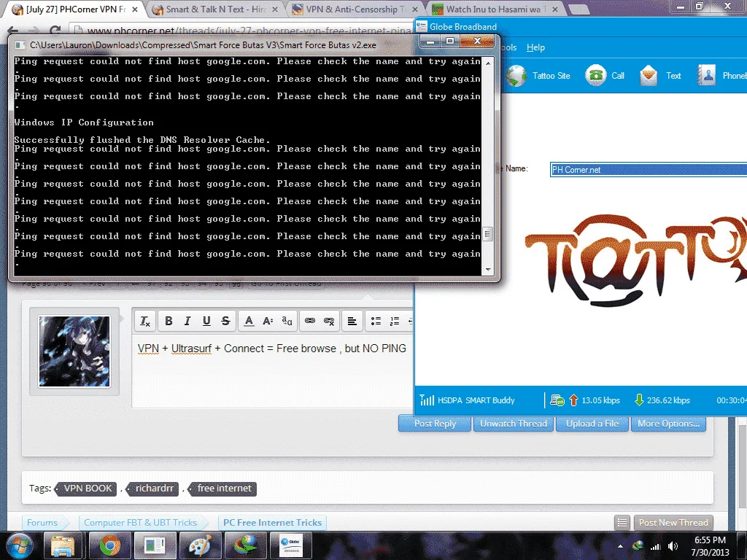
Task: Remove link with unlink icon
Action: 329,321
